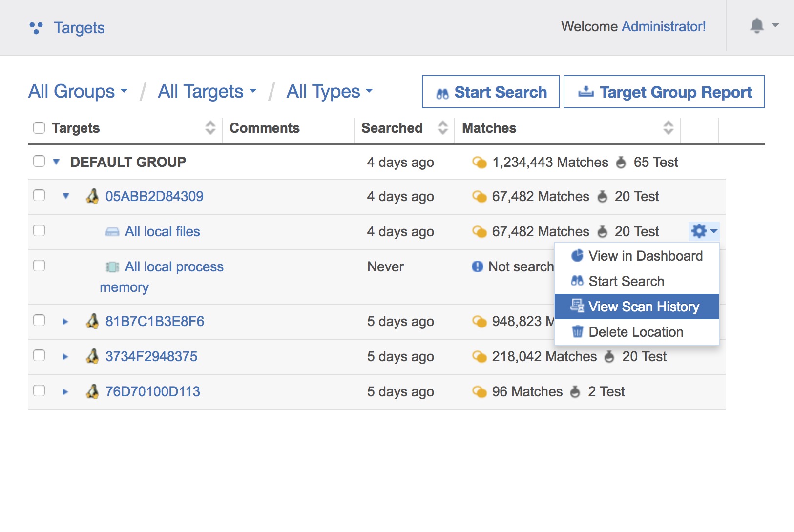Select Delete Location in the menu
This screenshot has height=532, width=794.
635,332
